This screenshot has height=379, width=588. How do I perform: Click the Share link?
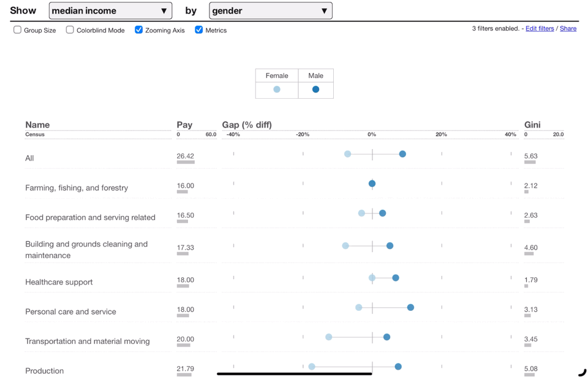[568, 28]
